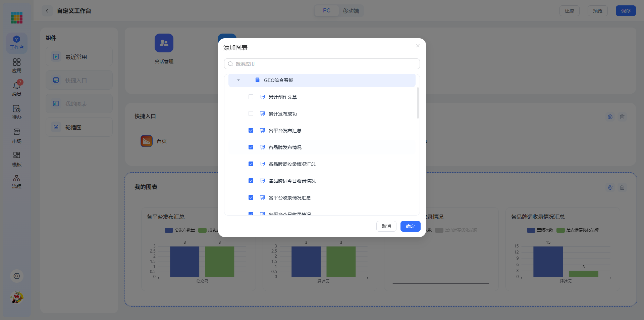This screenshot has height=320, width=644.
Task: Select the 最近常用 component
Action: pos(79,57)
